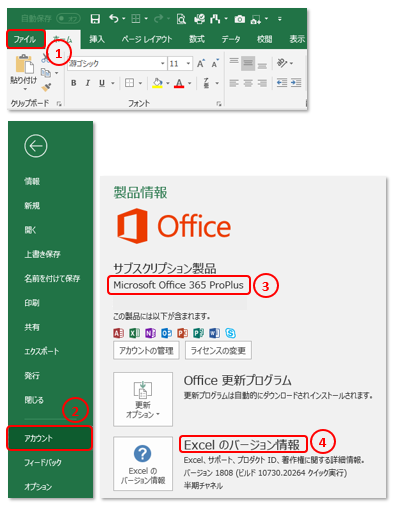Image resolution: width=397 pixels, height=509 pixels.
Task: Open 印刷 in backstage menu
Action: (32, 303)
